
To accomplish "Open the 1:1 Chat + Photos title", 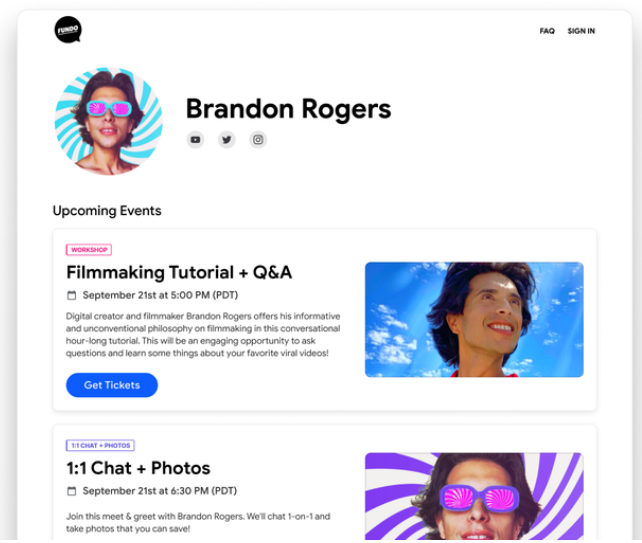I will (138, 468).
